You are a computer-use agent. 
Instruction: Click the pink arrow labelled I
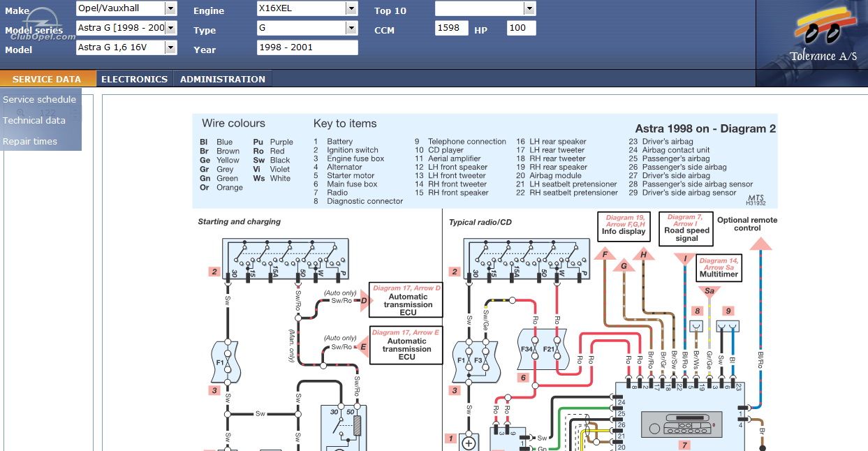(x=686, y=259)
